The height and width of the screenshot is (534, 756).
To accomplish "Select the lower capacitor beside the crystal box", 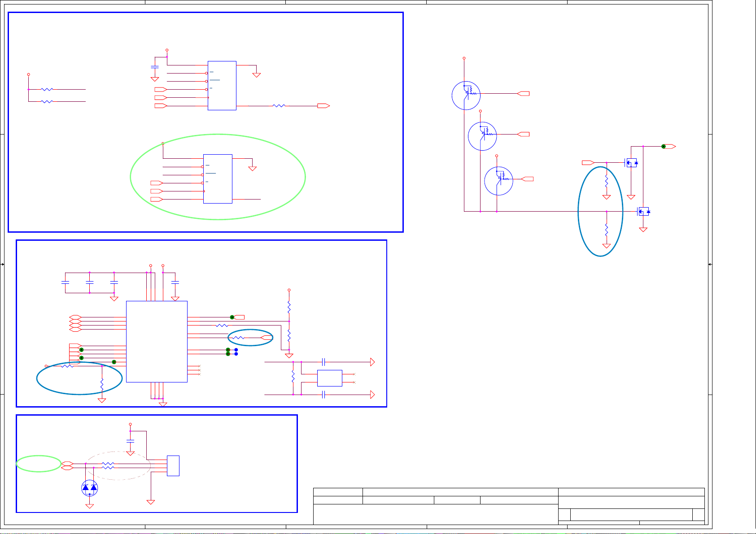I will coord(323,395).
